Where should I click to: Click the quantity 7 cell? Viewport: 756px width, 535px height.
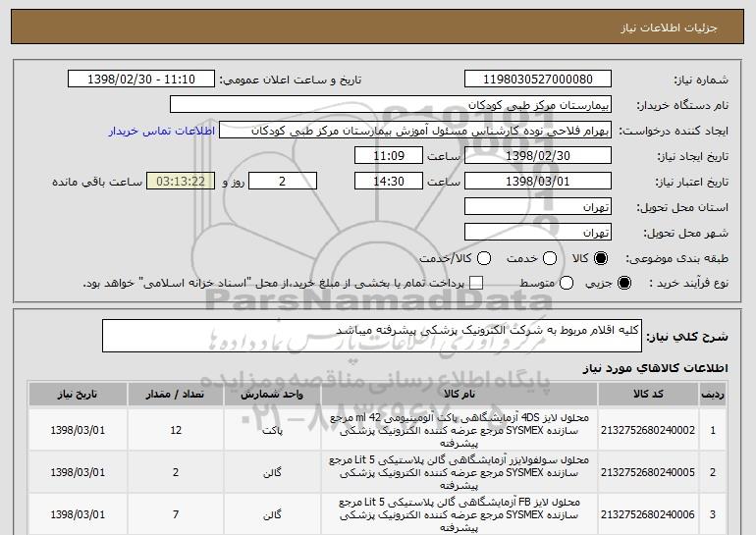pyautogui.click(x=176, y=514)
